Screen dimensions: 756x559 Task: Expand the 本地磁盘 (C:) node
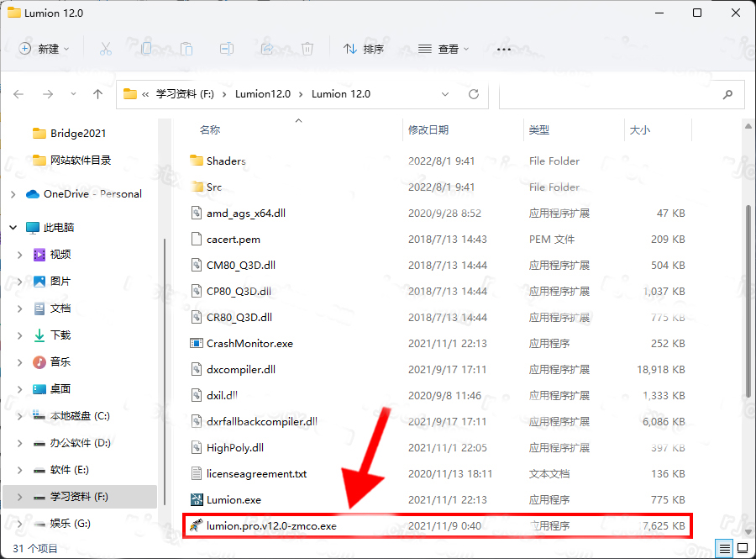coord(20,416)
